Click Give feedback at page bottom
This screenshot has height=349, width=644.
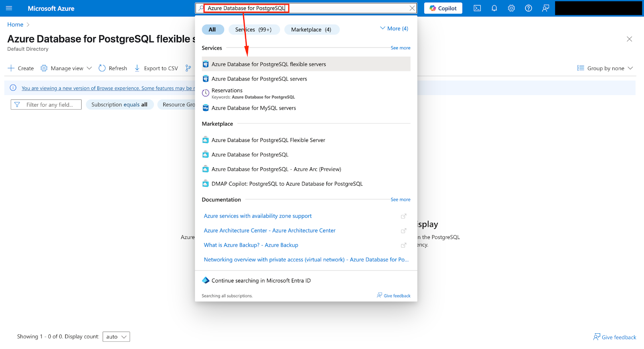(615, 337)
